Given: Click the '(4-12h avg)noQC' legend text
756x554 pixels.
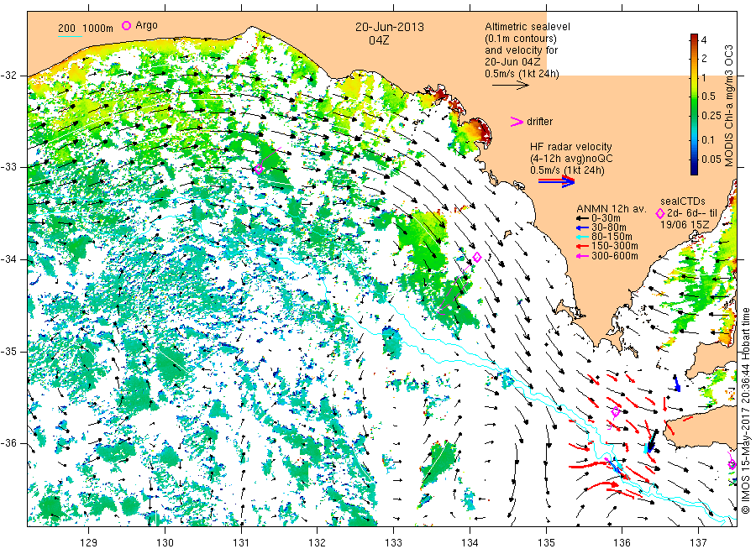Looking at the screenshot, I should (572, 159).
